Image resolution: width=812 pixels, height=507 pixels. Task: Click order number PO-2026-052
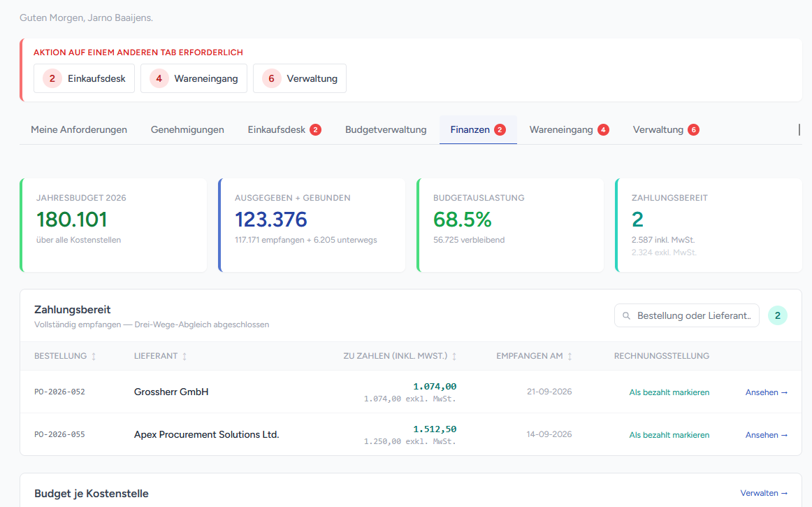59,392
